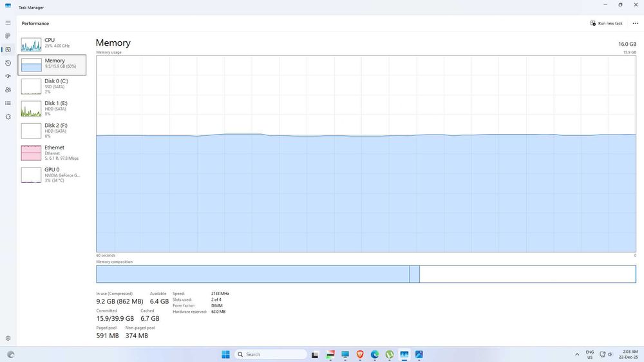Click the Slots used 2 of 4 value
644x362 pixels.
(x=216, y=300)
